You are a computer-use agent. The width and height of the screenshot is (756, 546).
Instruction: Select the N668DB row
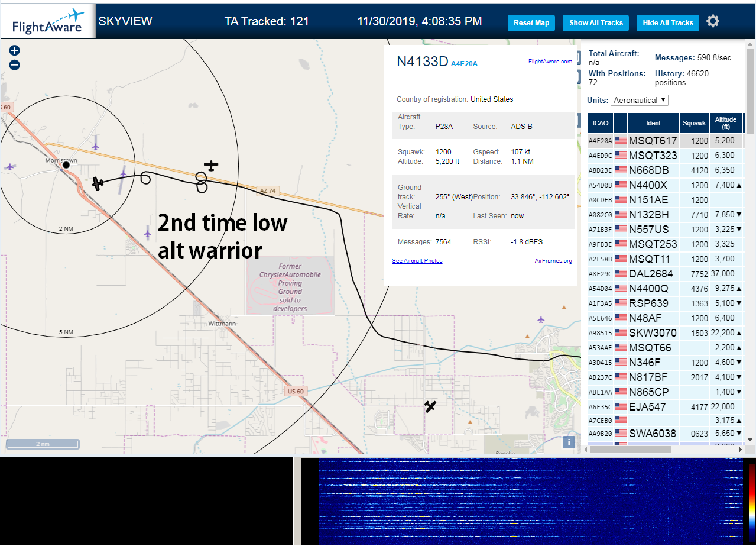coord(666,170)
